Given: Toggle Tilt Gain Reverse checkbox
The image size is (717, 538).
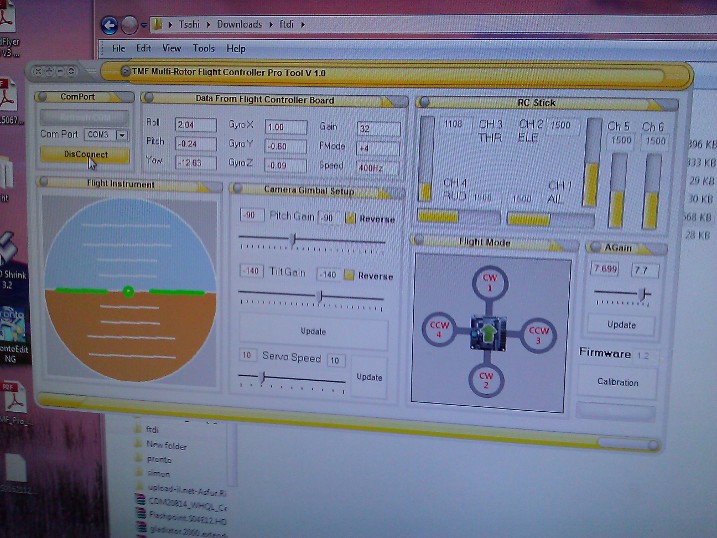Looking at the screenshot, I should point(349,275).
